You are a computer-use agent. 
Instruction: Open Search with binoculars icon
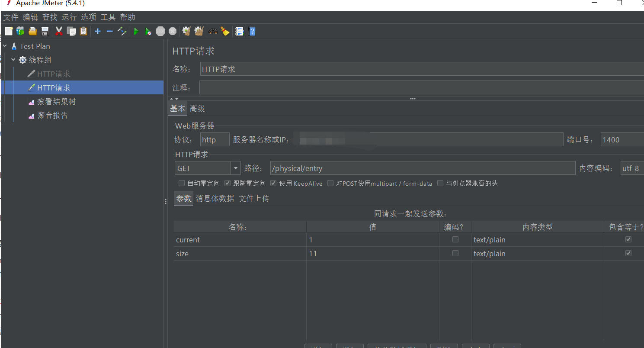coord(213,31)
